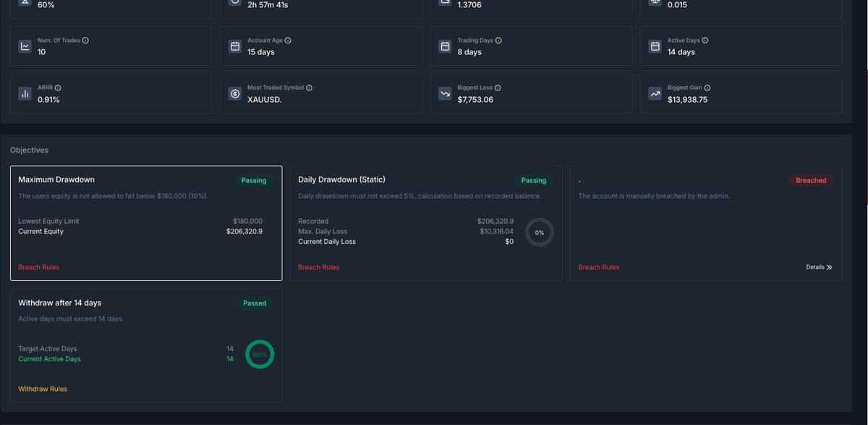
Task: Click the Trading Days calendar icon
Action: pyautogui.click(x=445, y=46)
